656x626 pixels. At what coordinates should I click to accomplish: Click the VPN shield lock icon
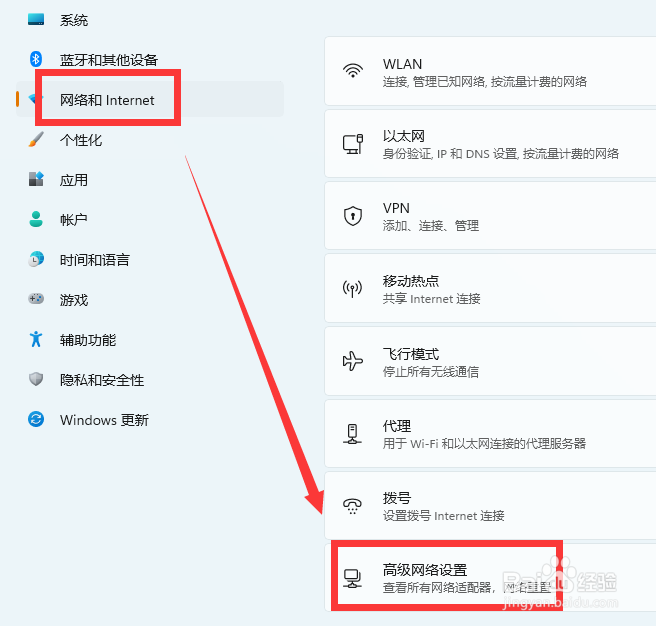pos(353,216)
